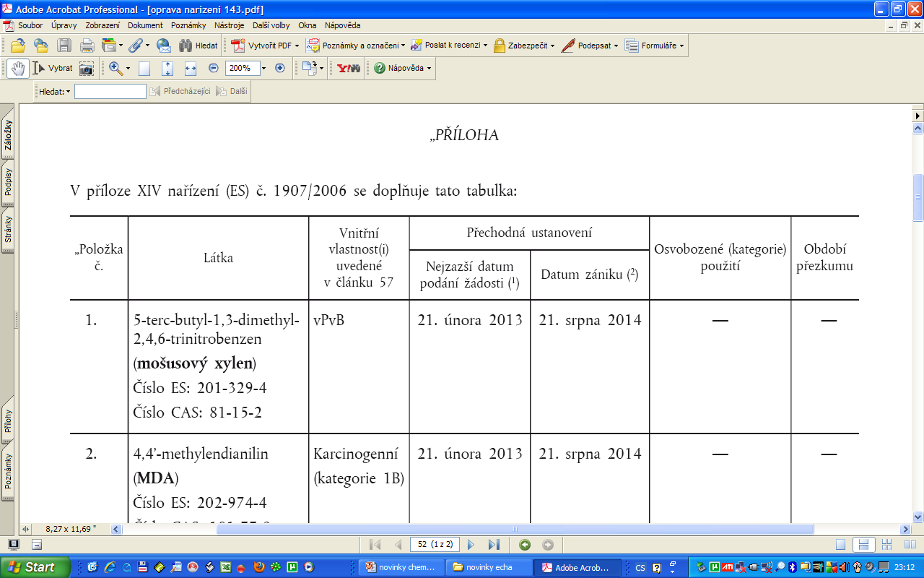Go to the previous page arrow
This screenshot has height=578, width=924.
[398, 545]
